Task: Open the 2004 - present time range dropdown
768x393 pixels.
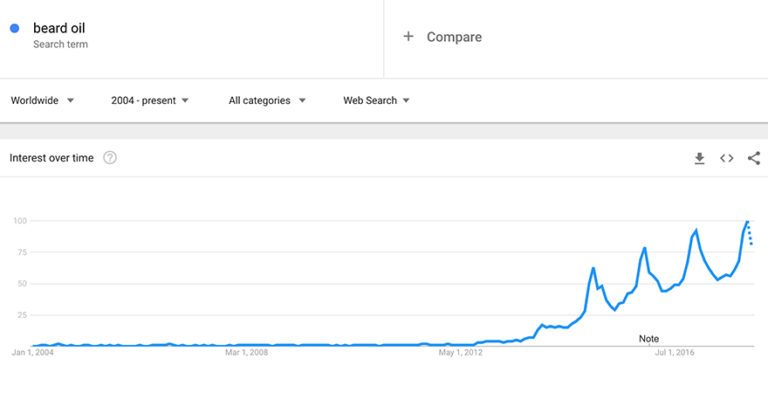Action: [149, 100]
